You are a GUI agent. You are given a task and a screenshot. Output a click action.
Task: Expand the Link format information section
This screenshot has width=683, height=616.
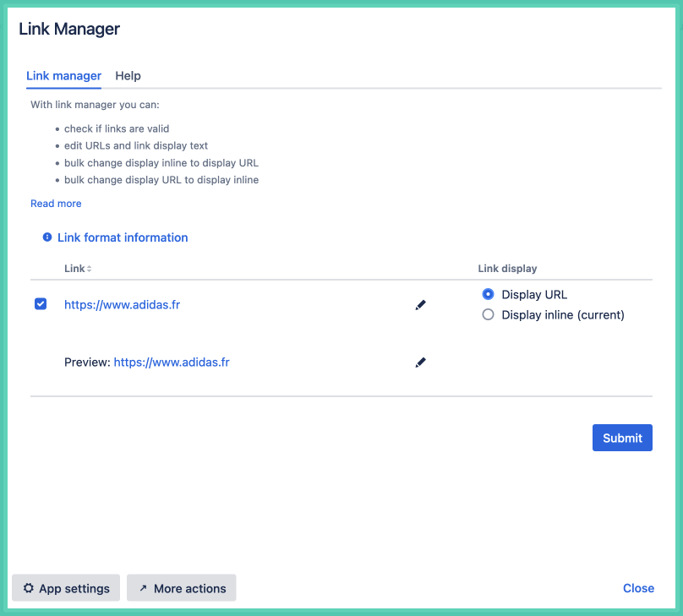(123, 237)
